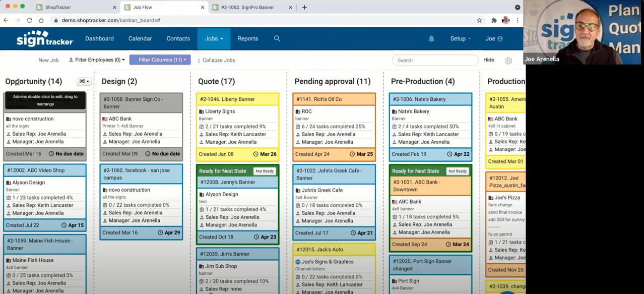The image size is (644, 294).
Task: Open Joe user account dropdown
Action: pyautogui.click(x=494, y=38)
